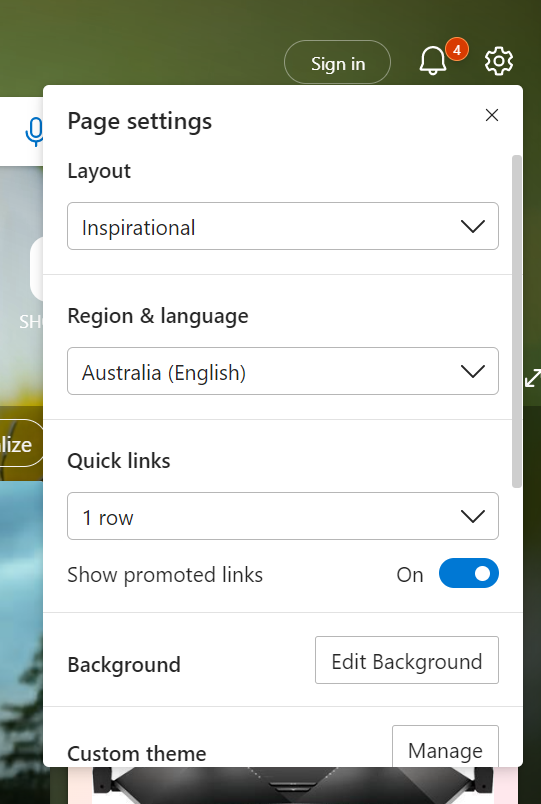
Task: Open the notifications bell
Action: pyautogui.click(x=433, y=61)
